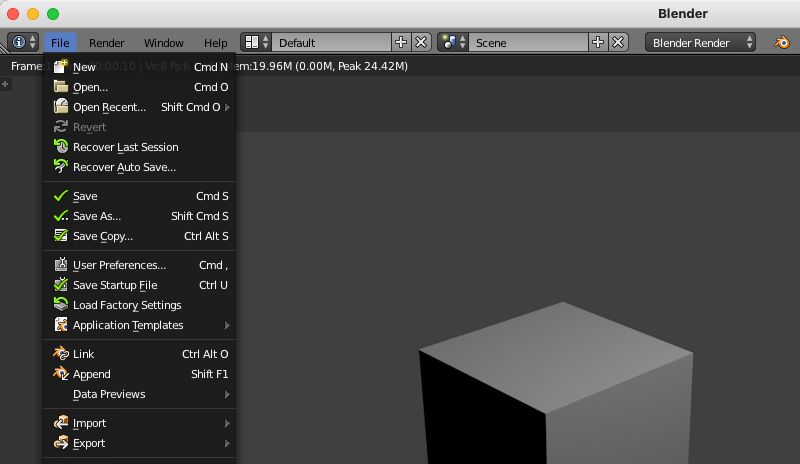Expand the Import submenu arrow
The width and height of the screenshot is (800, 464).
tap(227, 423)
